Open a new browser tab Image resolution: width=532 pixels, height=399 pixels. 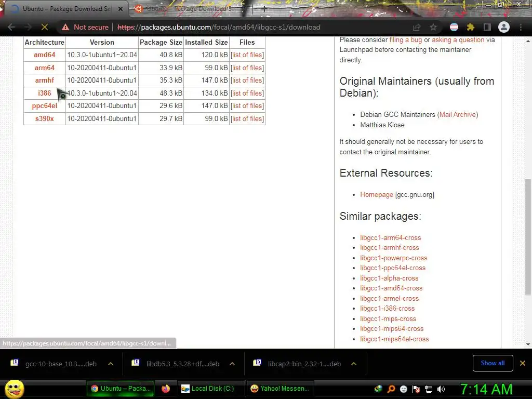[x=264, y=9]
